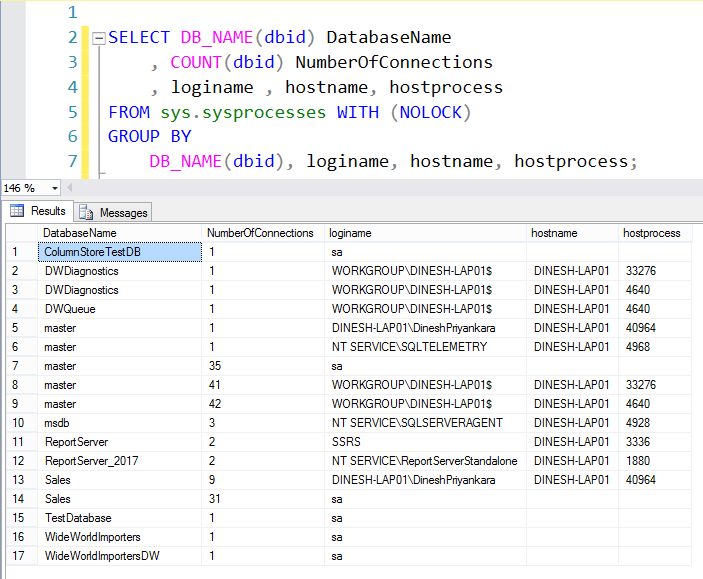Switch to the Messages tab
Screen dimensions: 703x579
(x=113, y=213)
